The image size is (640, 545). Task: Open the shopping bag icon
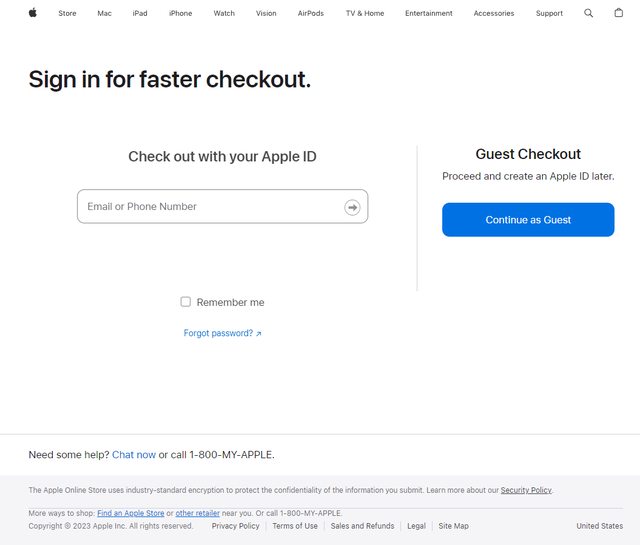[x=618, y=13]
